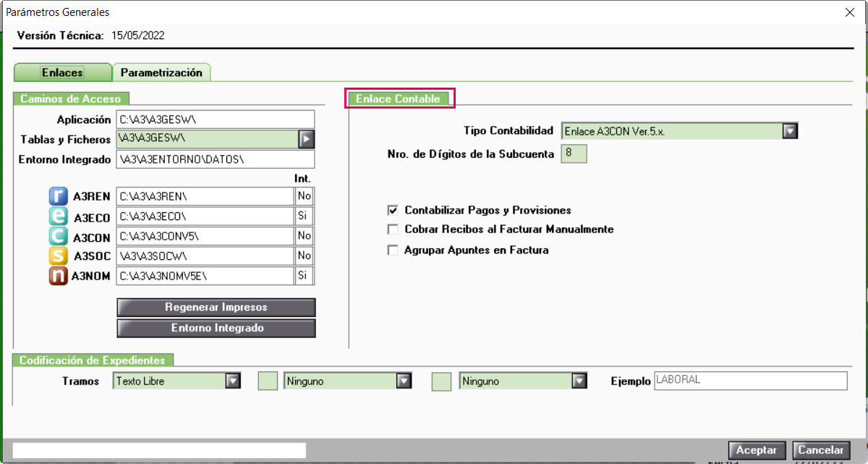
Task: Click the arrow button beside Tablas y Ficheros
Action: (x=306, y=138)
